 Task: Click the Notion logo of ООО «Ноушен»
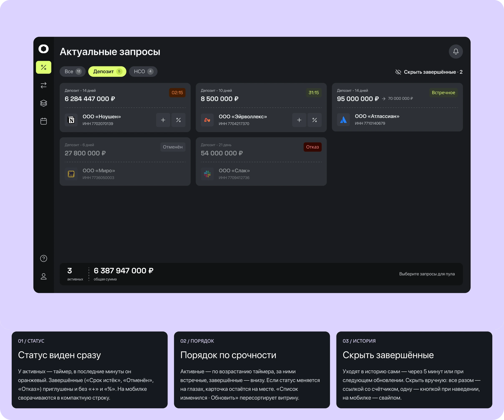pos(71,120)
